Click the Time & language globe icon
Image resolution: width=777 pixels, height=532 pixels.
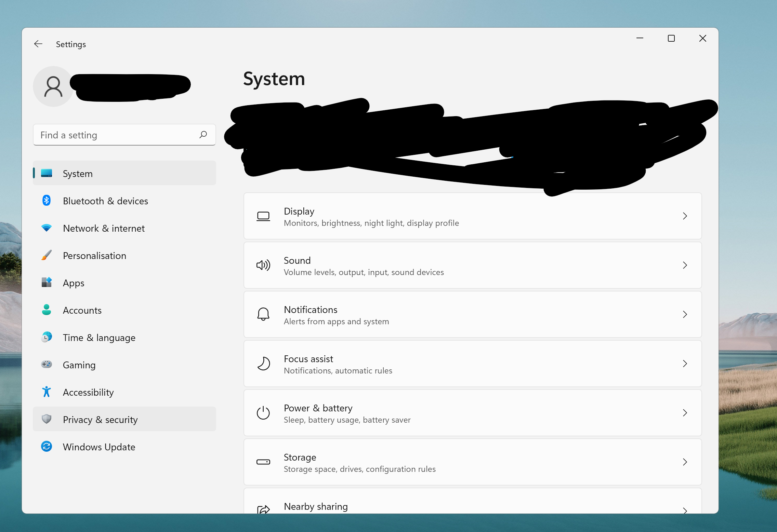[x=47, y=337]
